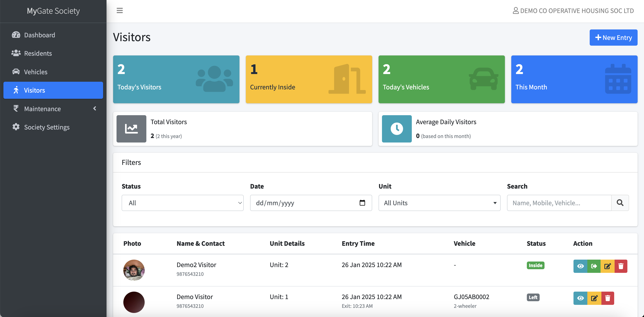Expand the Maintenance submenu chevron

tap(95, 108)
